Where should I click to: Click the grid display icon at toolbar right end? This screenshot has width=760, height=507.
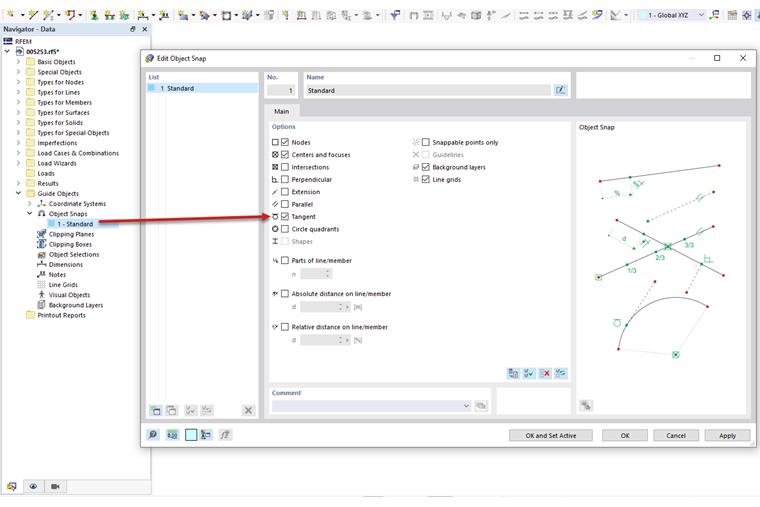click(x=732, y=16)
